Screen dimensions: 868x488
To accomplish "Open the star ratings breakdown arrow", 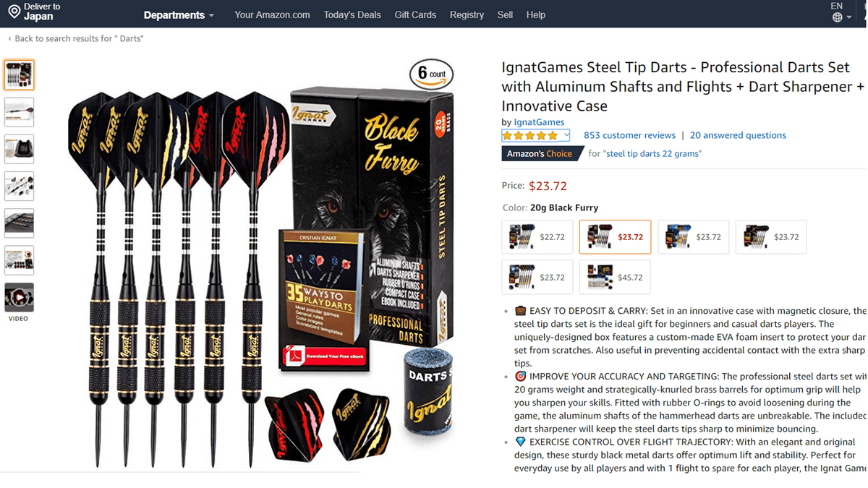I will point(566,135).
